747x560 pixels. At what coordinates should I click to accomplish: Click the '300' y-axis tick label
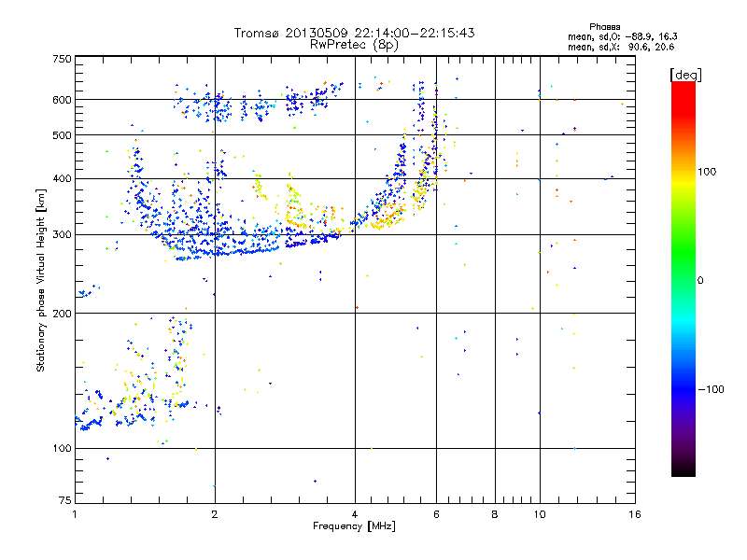62,235
